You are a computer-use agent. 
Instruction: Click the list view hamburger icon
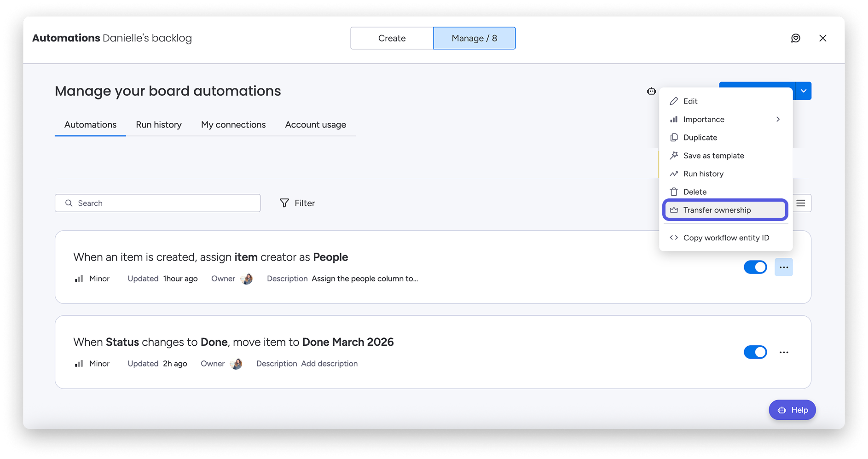point(800,203)
